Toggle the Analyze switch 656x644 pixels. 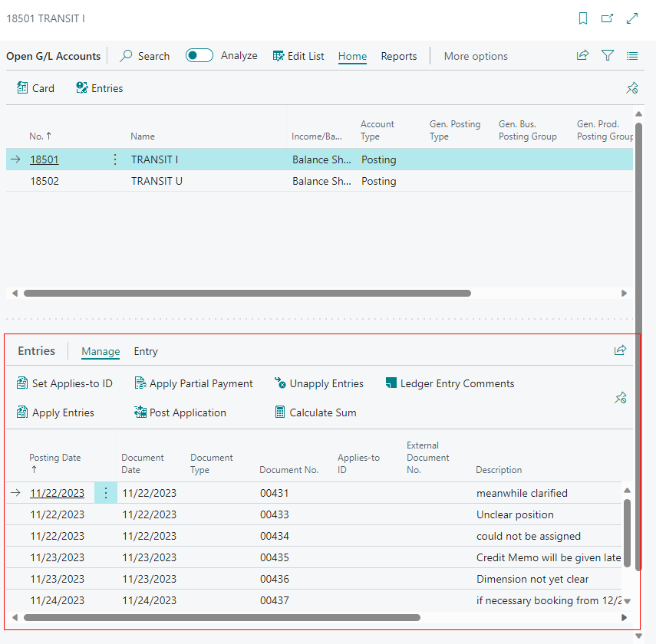(x=199, y=55)
